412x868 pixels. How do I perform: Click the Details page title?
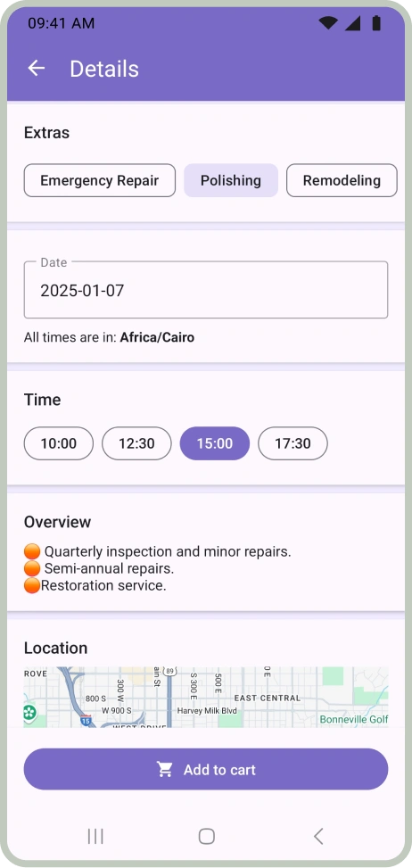click(x=104, y=69)
